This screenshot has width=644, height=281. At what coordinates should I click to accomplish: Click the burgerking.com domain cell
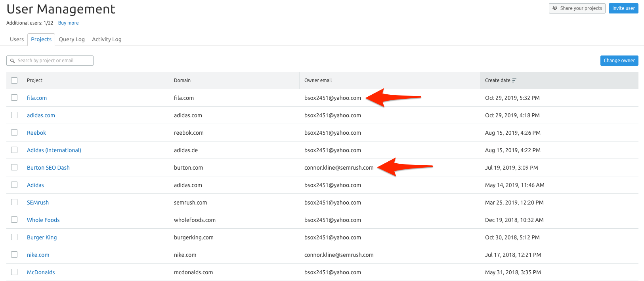pyautogui.click(x=193, y=237)
